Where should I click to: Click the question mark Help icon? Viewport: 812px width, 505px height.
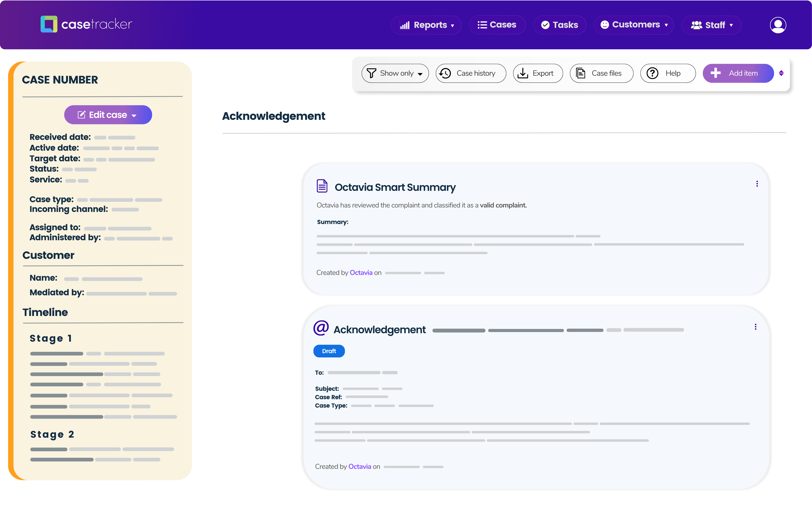click(652, 73)
